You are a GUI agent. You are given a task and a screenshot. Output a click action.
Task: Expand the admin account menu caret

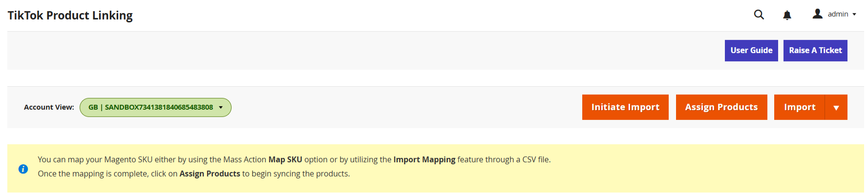pos(854,15)
